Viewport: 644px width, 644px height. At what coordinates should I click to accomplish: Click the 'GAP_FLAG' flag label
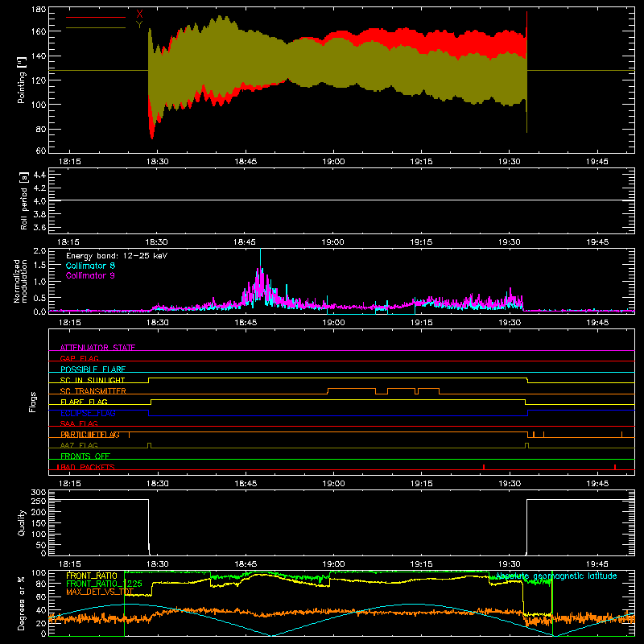[x=79, y=358]
